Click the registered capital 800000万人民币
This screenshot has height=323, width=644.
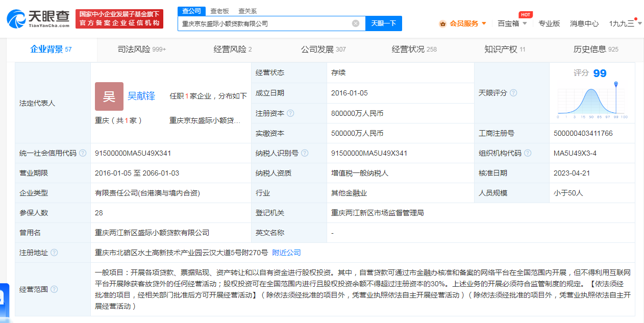pos(357,113)
